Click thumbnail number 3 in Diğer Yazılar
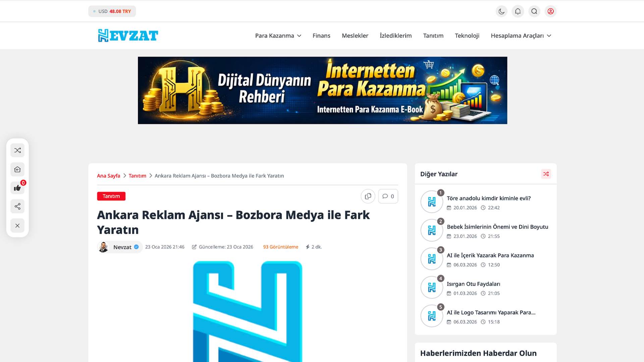This screenshot has width=644, height=362. coord(432,259)
